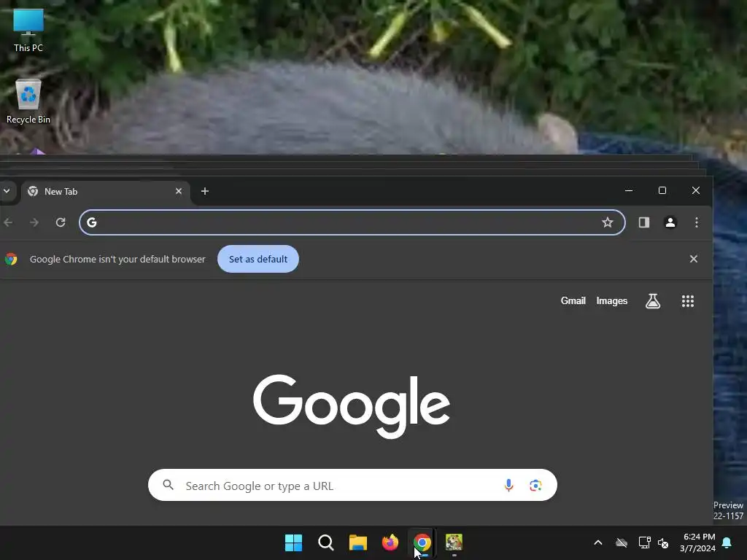747x560 pixels.
Task: Click the site info G icon in address bar
Action: pos(92,222)
